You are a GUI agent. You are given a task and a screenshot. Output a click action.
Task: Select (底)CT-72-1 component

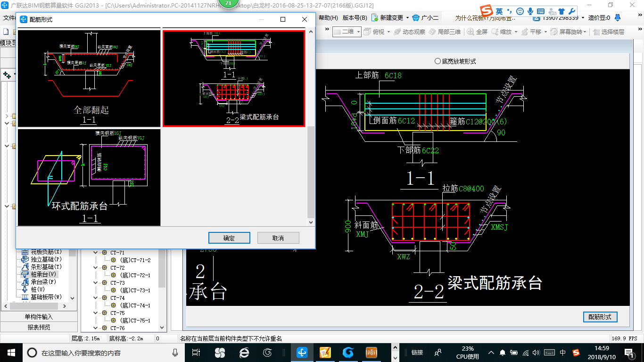click(135, 275)
